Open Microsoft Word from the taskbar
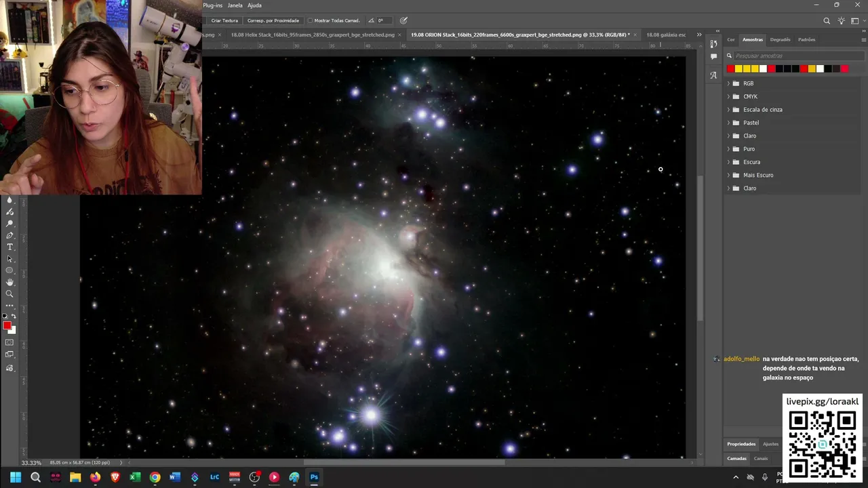Image resolution: width=868 pixels, height=488 pixels. coord(175,477)
